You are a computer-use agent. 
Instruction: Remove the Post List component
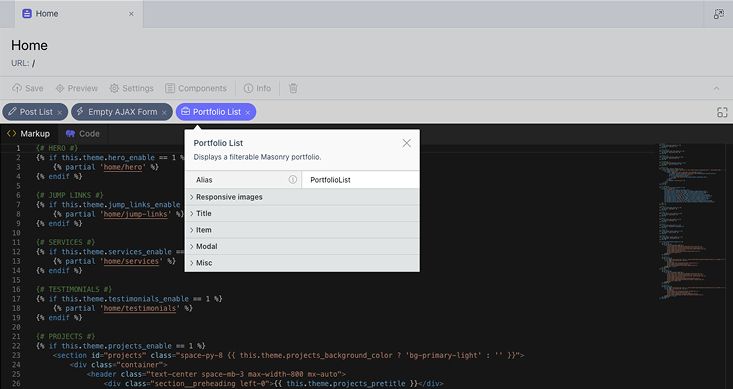point(60,113)
